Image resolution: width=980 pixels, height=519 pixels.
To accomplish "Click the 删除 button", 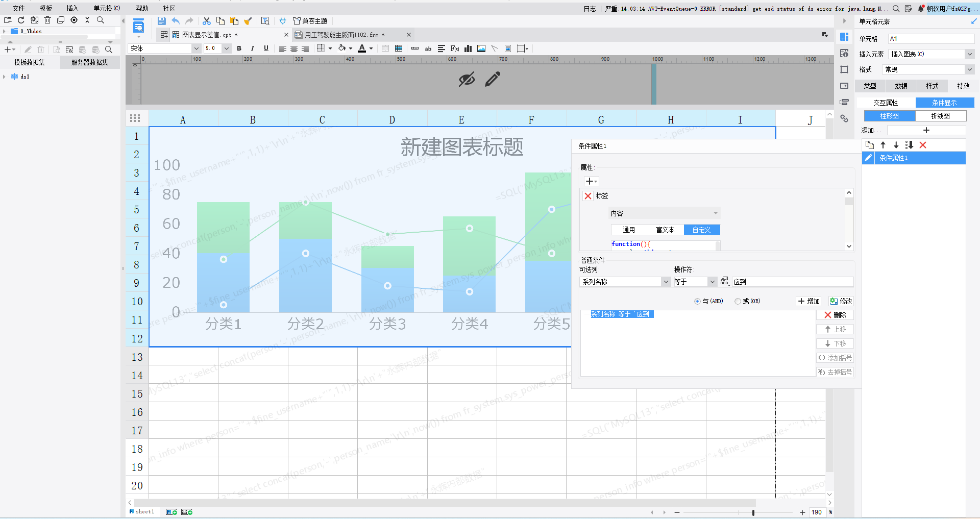I will (835, 315).
